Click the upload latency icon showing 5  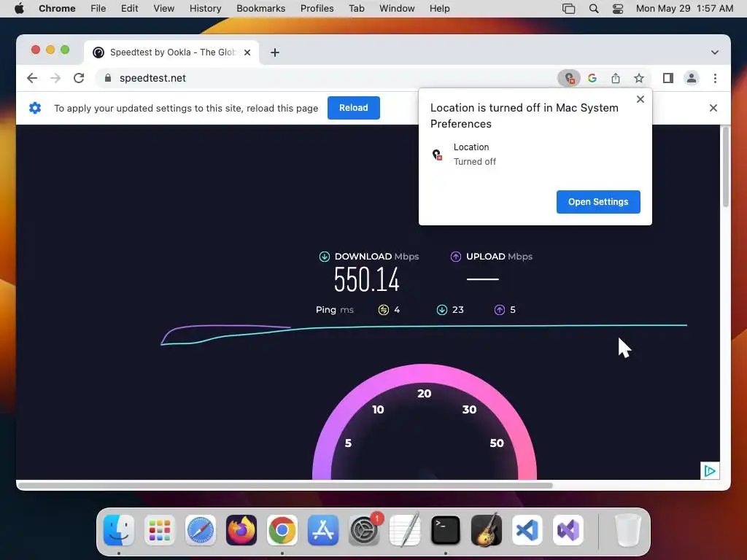click(500, 310)
